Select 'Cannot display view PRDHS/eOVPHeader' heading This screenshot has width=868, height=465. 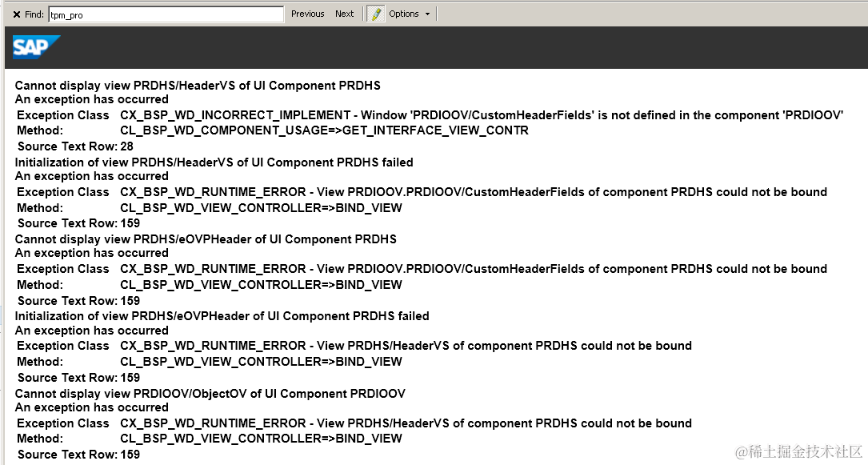pos(206,239)
